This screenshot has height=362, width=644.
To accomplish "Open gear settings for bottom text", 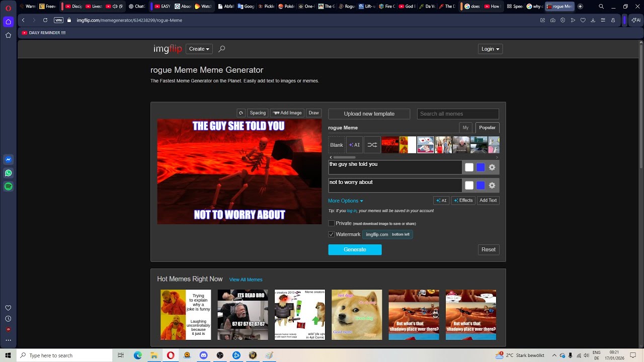I will tap(492, 186).
